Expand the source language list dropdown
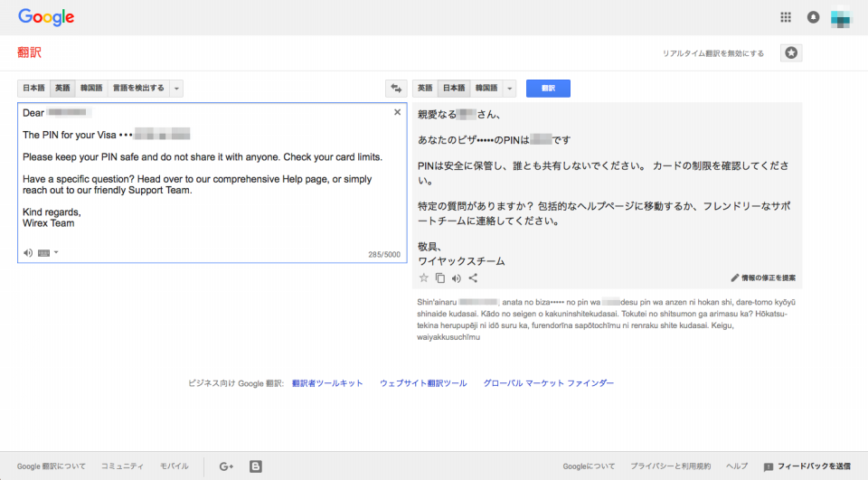The width and height of the screenshot is (868, 480). tap(176, 88)
